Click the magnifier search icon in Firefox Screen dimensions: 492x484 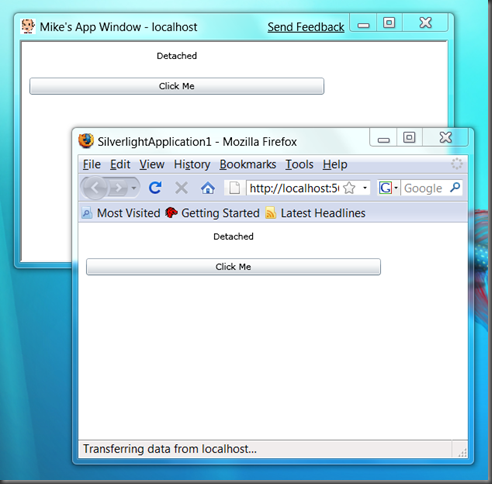455,188
